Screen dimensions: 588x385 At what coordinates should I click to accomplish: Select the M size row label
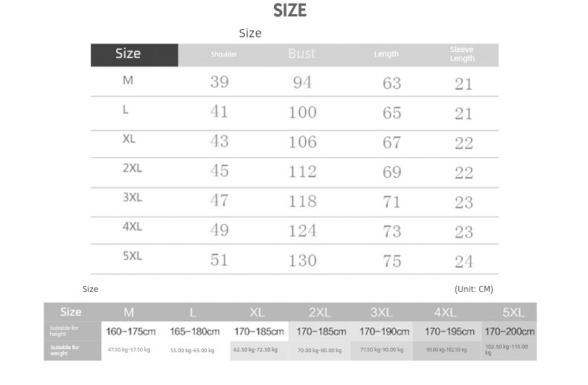click(128, 80)
